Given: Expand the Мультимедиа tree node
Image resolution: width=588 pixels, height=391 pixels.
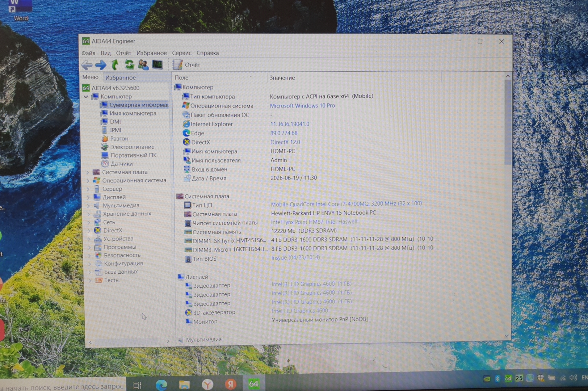Looking at the screenshot, I should (88, 206).
